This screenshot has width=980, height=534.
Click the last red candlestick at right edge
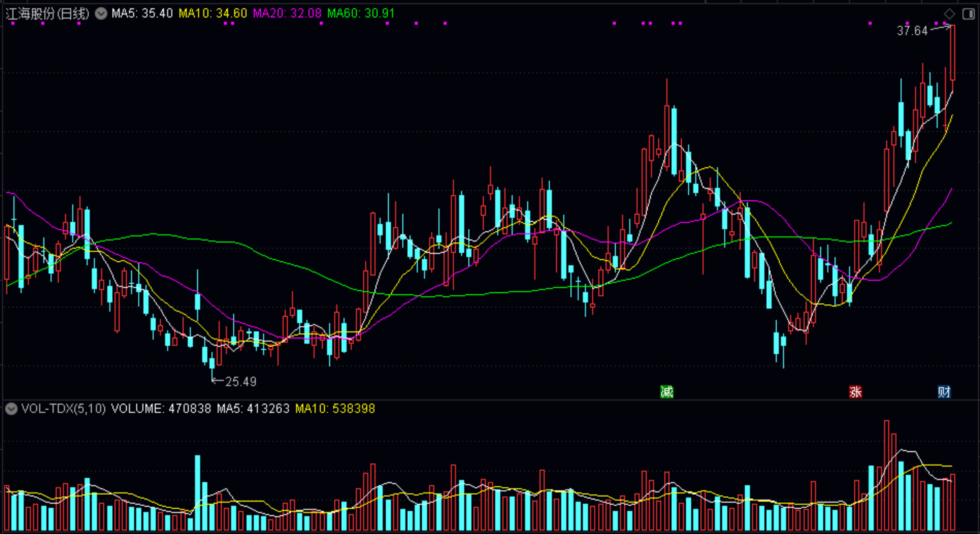[x=952, y=53]
